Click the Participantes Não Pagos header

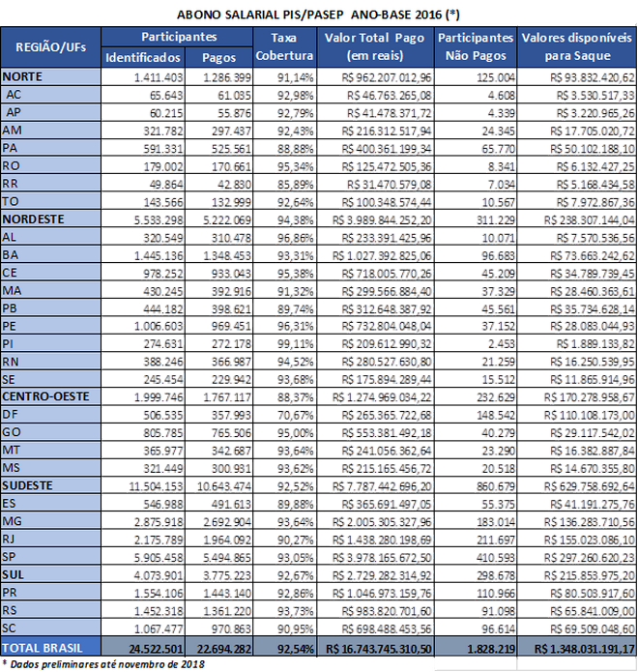coord(475,46)
